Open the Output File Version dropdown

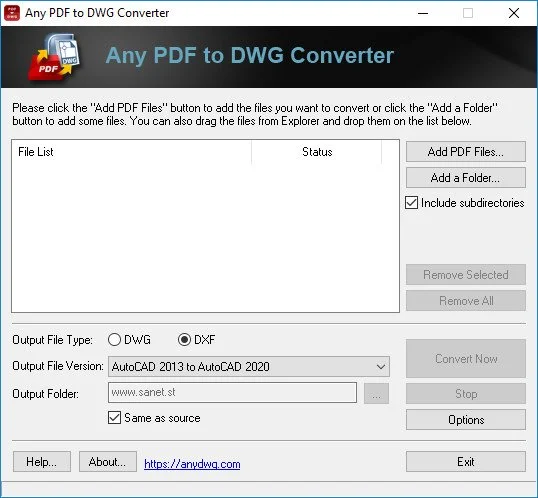[249, 367]
